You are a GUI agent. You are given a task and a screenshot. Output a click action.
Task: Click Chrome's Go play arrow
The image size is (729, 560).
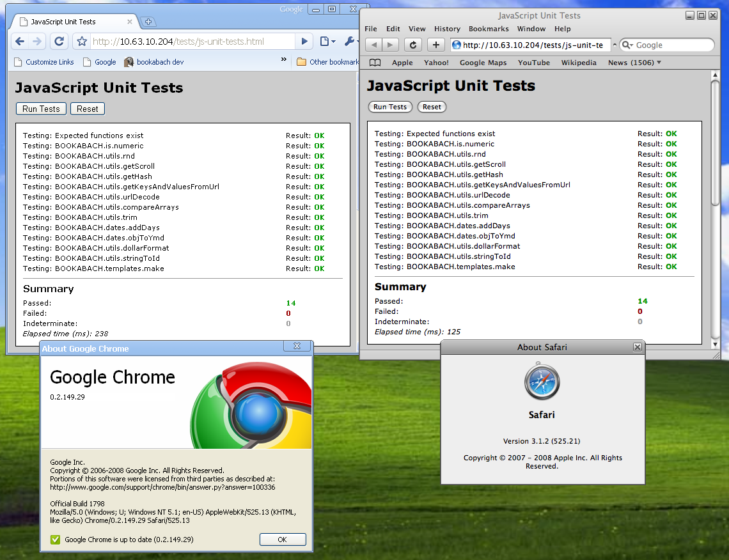coord(304,42)
